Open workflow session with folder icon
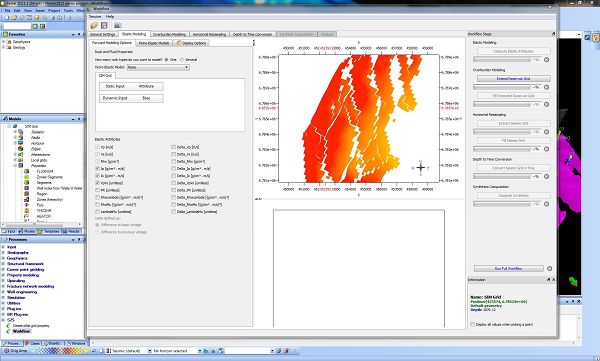 [x=94, y=26]
